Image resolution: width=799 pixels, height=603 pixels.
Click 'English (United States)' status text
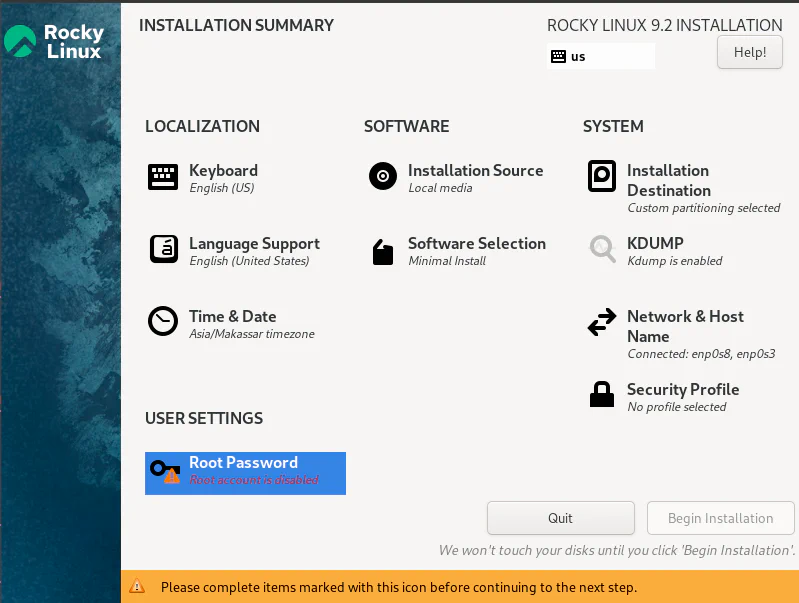click(x=249, y=261)
